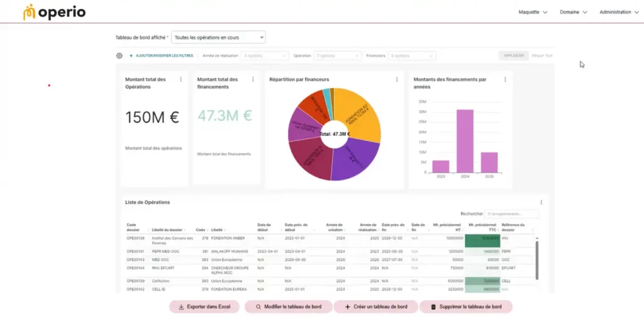Open options menu of Montant total des financements card

pyautogui.click(x=253, y=79)
